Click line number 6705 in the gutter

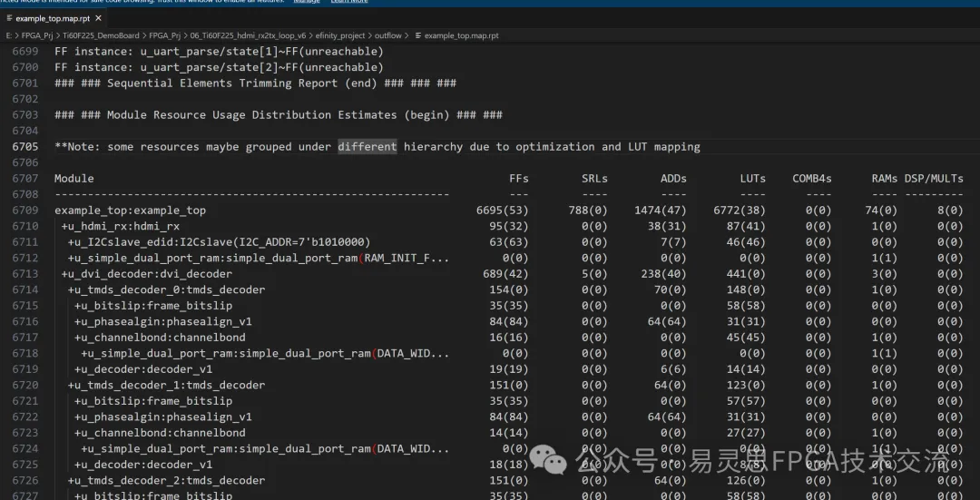pos(25,147)
